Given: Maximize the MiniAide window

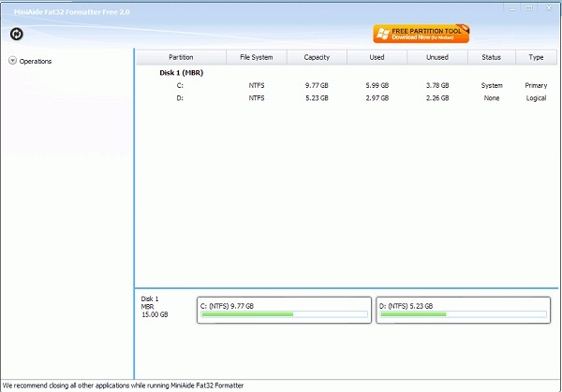Looking at the screenshot, I should [529, 7].
